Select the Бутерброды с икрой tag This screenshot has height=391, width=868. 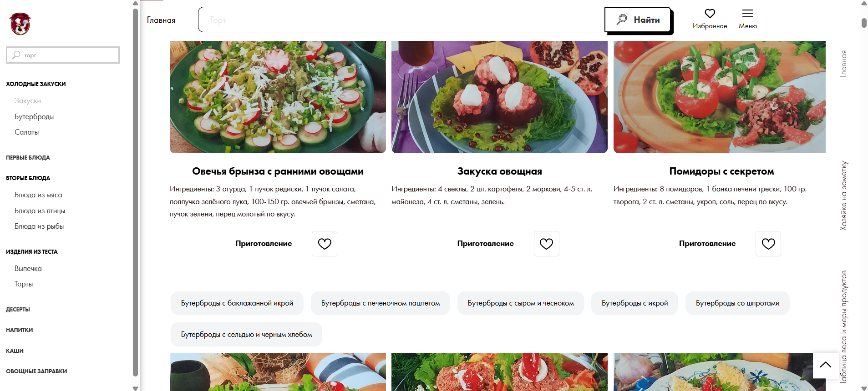coord(635,303)
